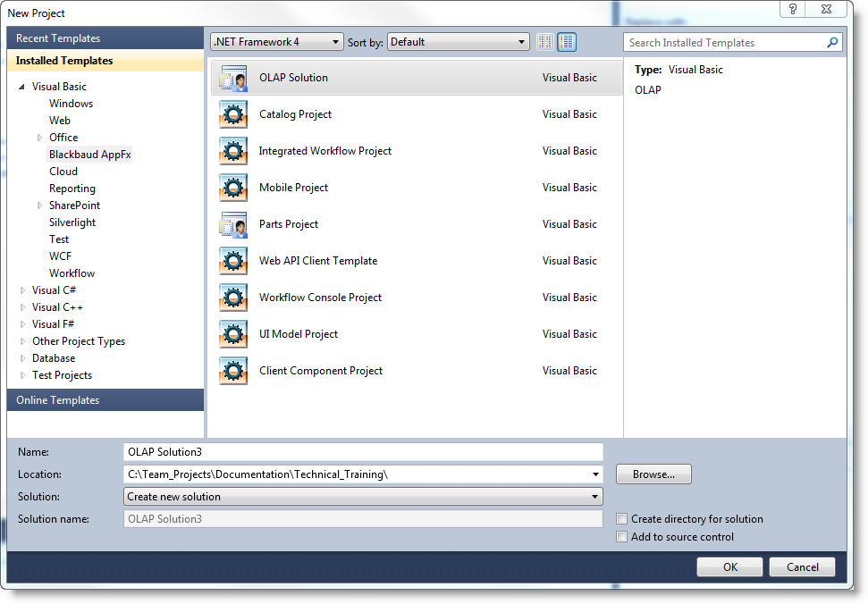Image resolution: width=868 pixels, height=604 pixels.
Task: Select the WCF template category
Action: [60, 256]
